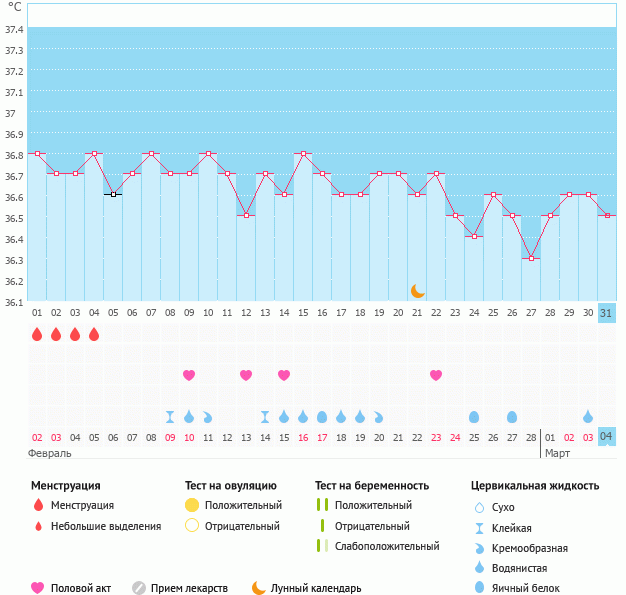Click the menstruation drop on cycle day 01
Screen dimensions: 626x595
(x=37, y=334)
